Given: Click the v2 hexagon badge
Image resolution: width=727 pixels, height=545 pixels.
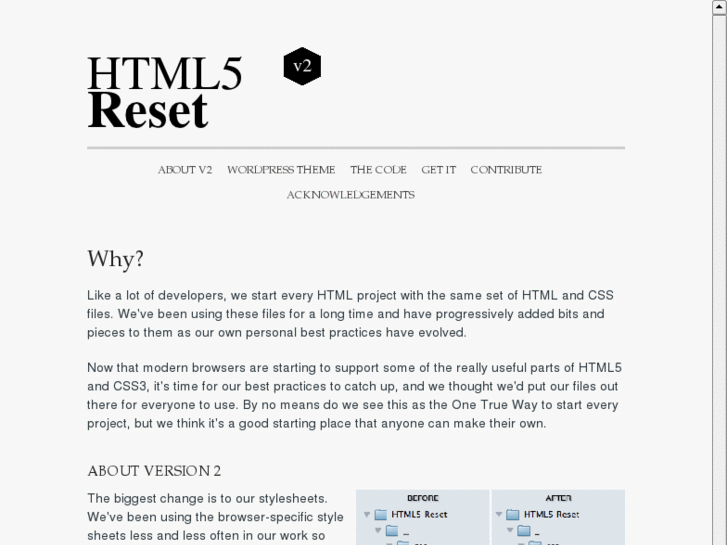Looking at the screenshot, I should (x=302, y=66).
